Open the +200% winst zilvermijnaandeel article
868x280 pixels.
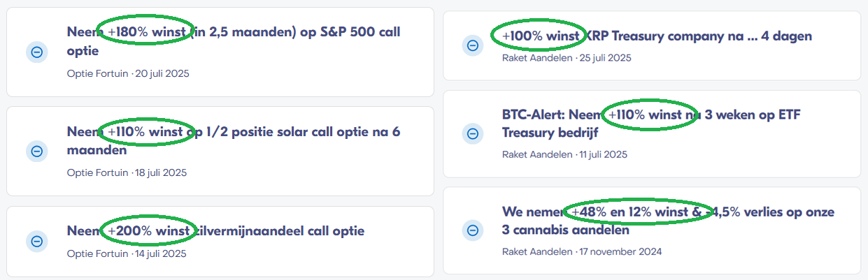click(x=215, y=231)
